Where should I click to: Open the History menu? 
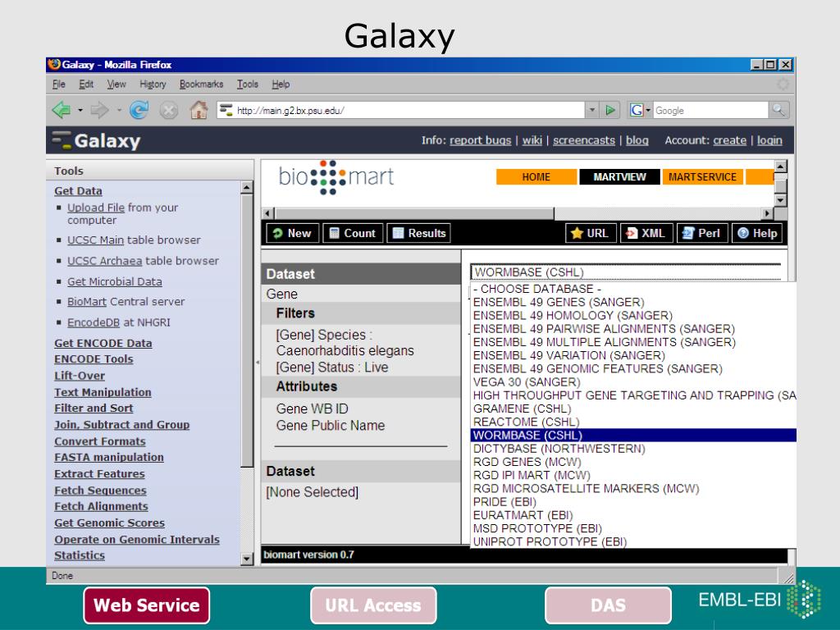point(153,84)
